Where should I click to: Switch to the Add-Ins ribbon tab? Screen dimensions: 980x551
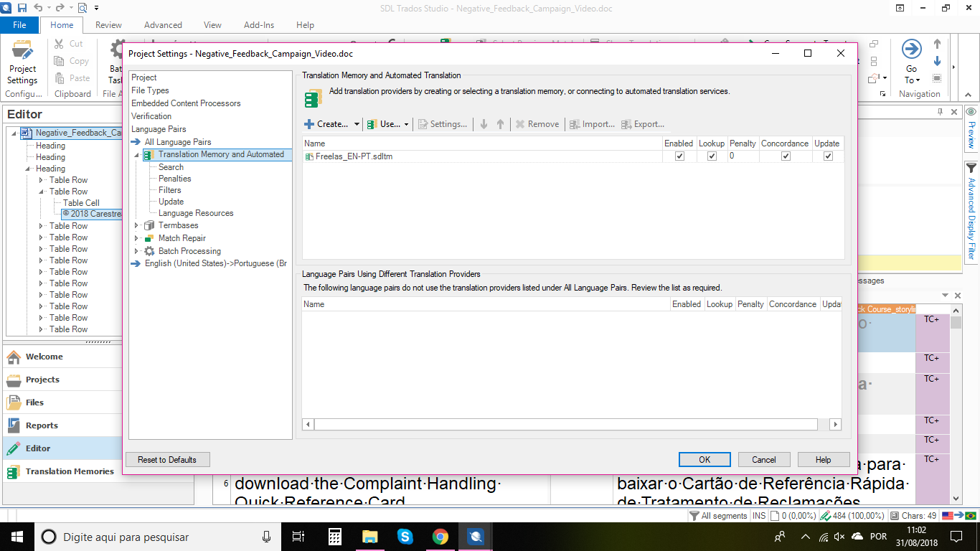[259, 24]
